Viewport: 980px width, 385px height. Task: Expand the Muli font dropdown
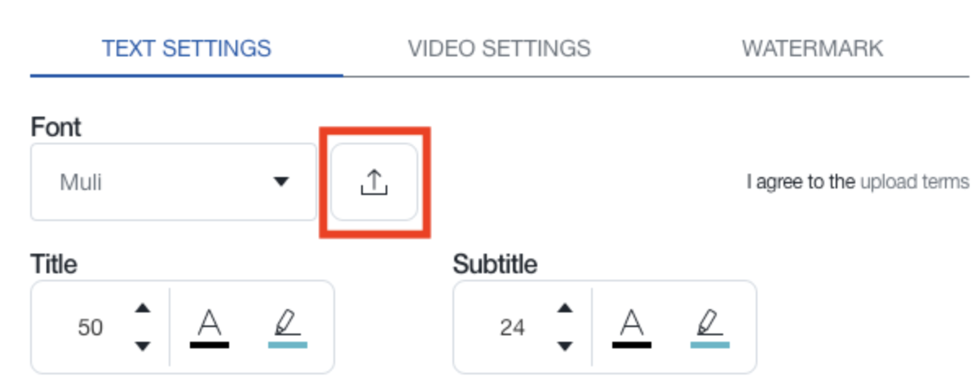[x=174, y=182]
